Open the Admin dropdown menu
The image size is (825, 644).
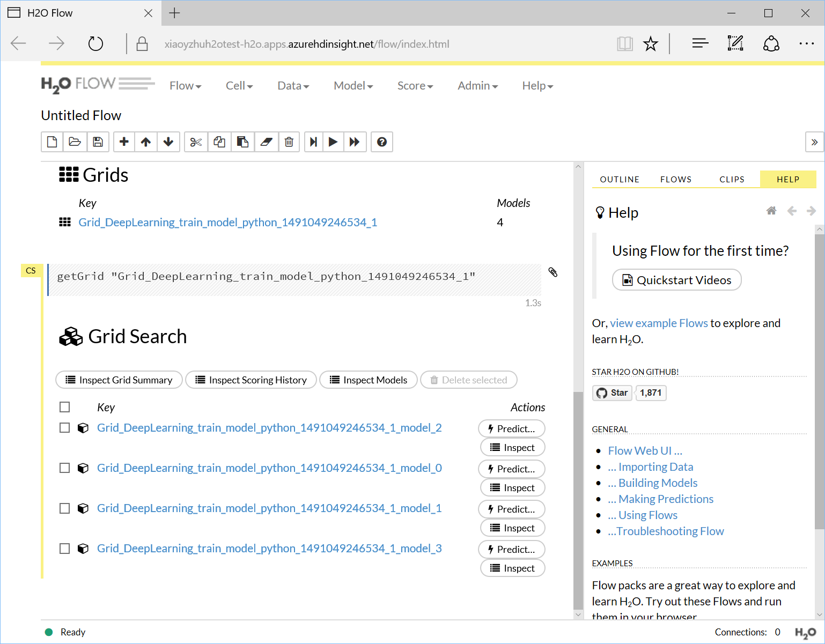pos(478,86)
